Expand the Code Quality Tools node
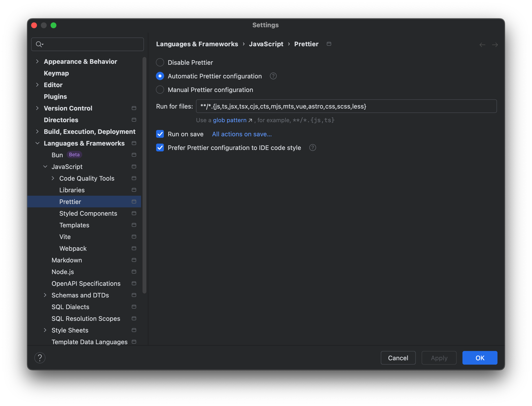The width and height of the screenshot is (532, 406). [53, 178]
